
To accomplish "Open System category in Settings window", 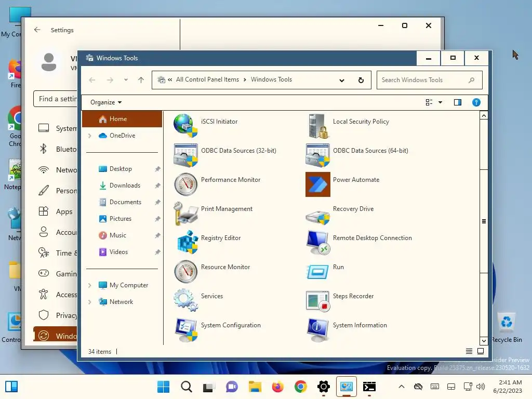I will pyautogui.click(x=57, y=129).
